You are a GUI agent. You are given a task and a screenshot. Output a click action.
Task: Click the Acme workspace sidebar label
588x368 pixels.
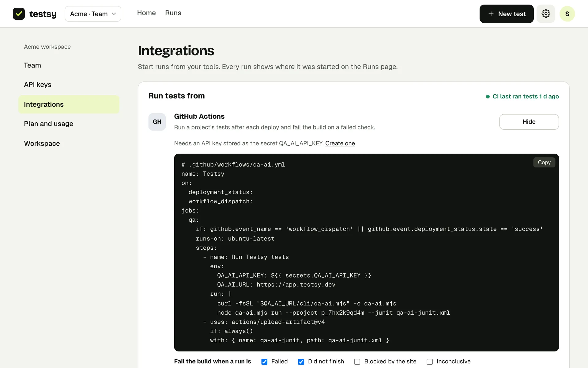47,47
